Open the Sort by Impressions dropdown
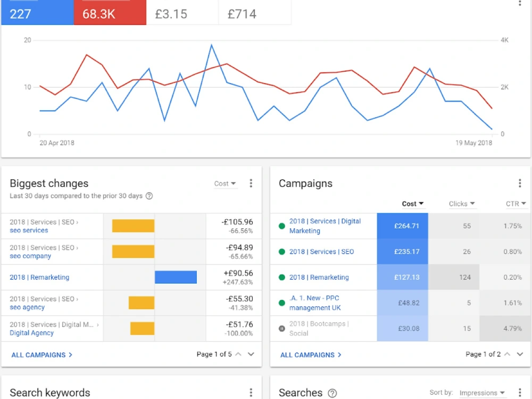The width and height of the screenshot is (532, 399). tap(482, 393)
